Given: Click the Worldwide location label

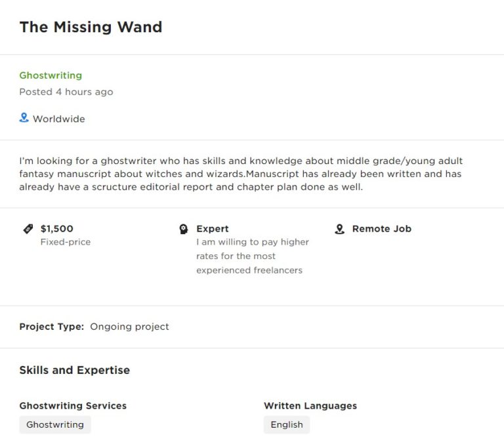Looking at the screenshot, I should coord(59,119).
